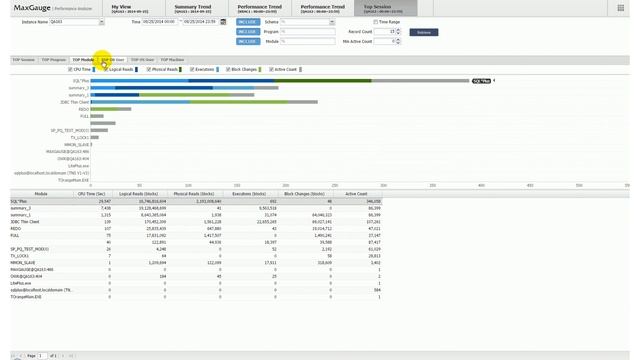Click the Module filter input field

coord(307,41)
